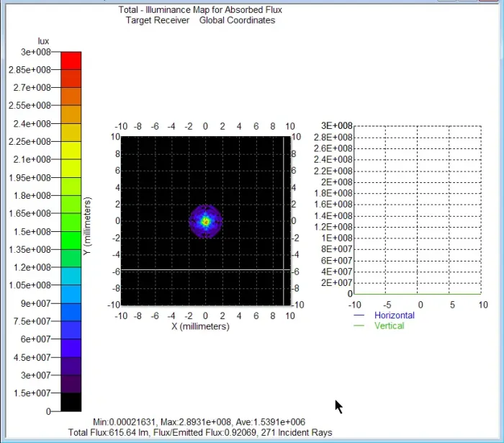Click the '2E+008' label on the profile plot

click(x=337, y=182)
